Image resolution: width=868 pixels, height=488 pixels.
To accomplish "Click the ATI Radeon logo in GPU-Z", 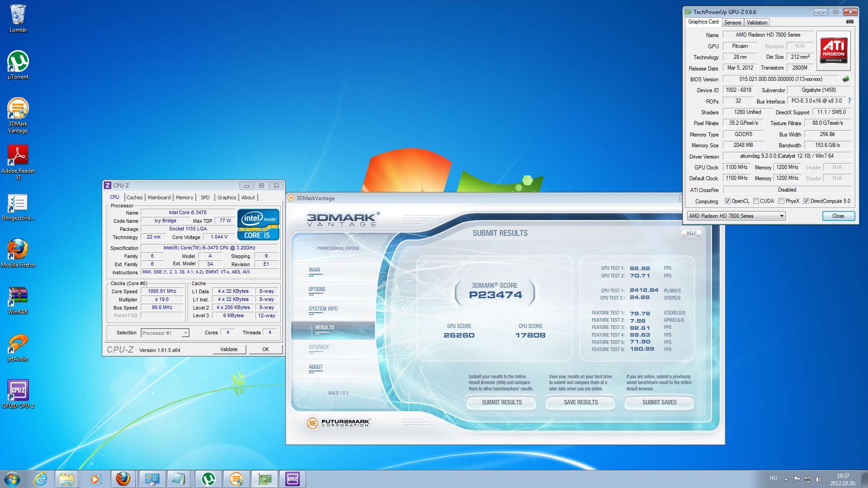I will [x=834, y=51].
